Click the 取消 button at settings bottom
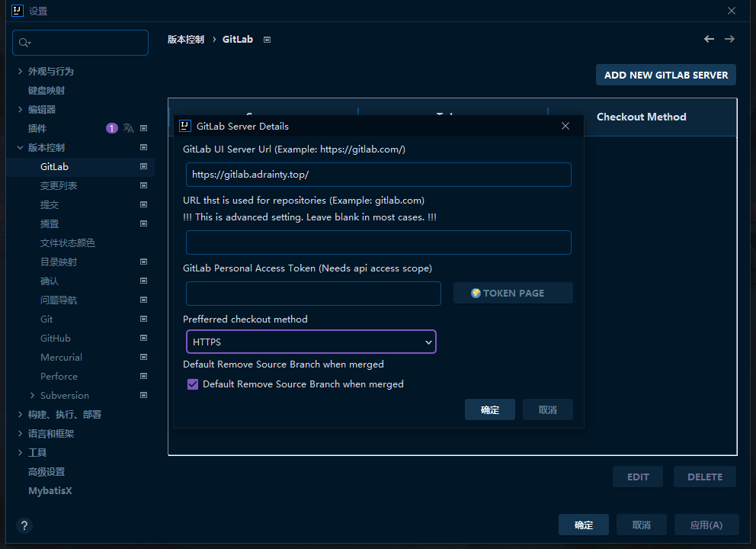756x549 pixels. (x=641, y=525)
